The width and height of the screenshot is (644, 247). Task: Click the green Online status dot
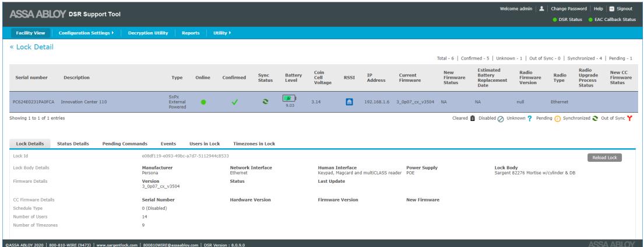(x=203, y=102)
